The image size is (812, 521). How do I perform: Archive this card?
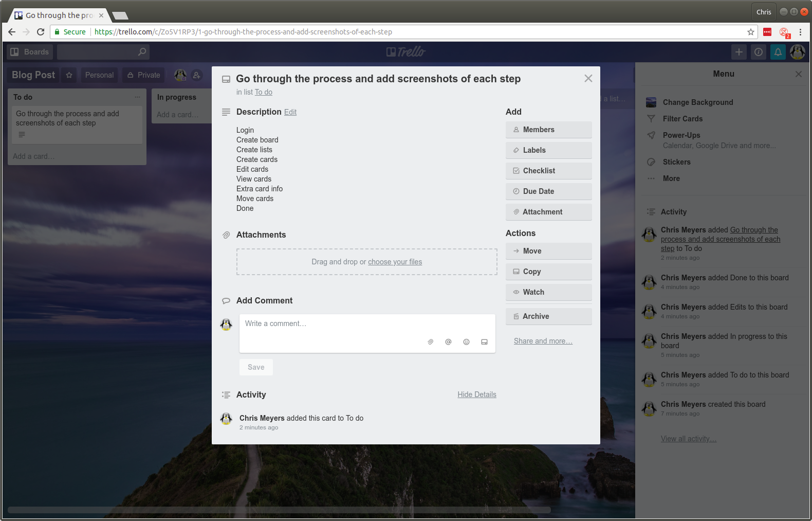tap(548, 316)
